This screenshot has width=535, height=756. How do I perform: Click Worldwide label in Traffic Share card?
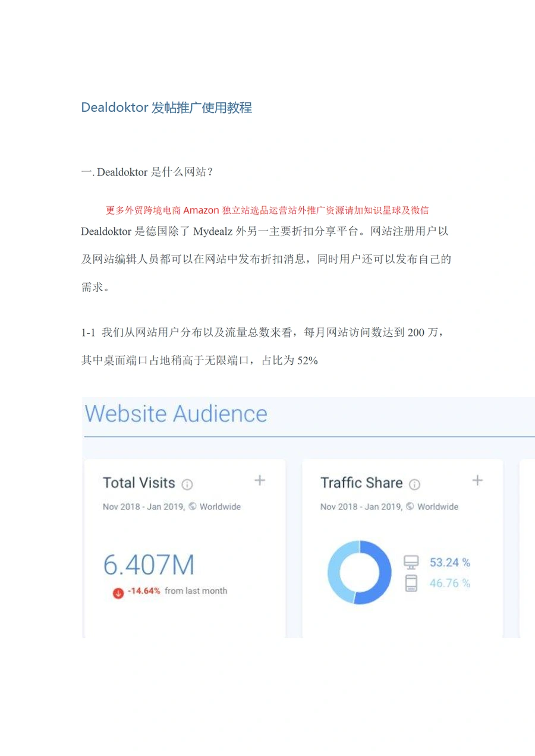click(x=438, y=507)
